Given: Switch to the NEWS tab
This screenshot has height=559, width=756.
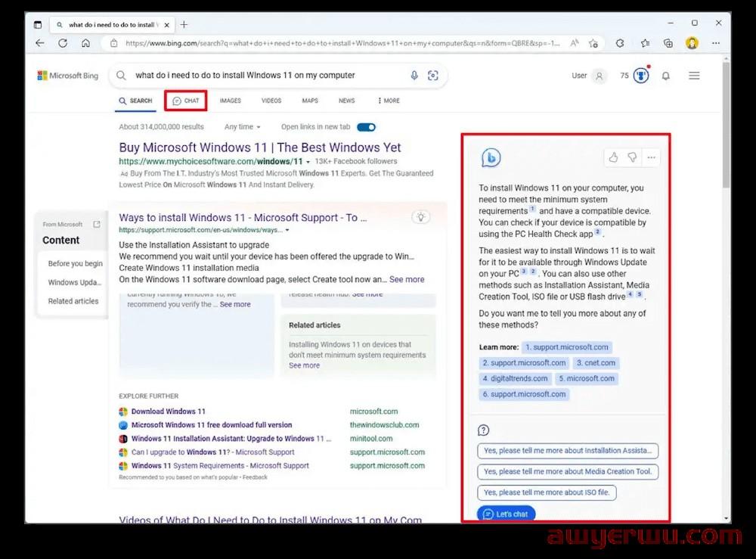Looking at the screenshot, I should click(x=347, y=101).
